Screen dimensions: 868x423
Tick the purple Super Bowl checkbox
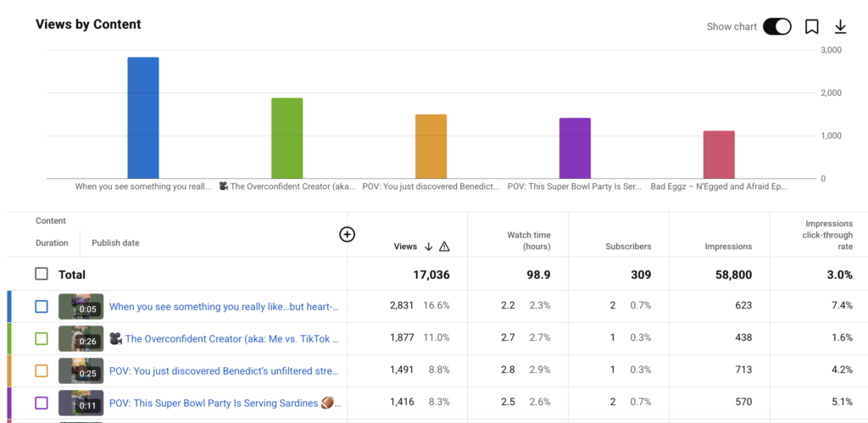[42, 403]
